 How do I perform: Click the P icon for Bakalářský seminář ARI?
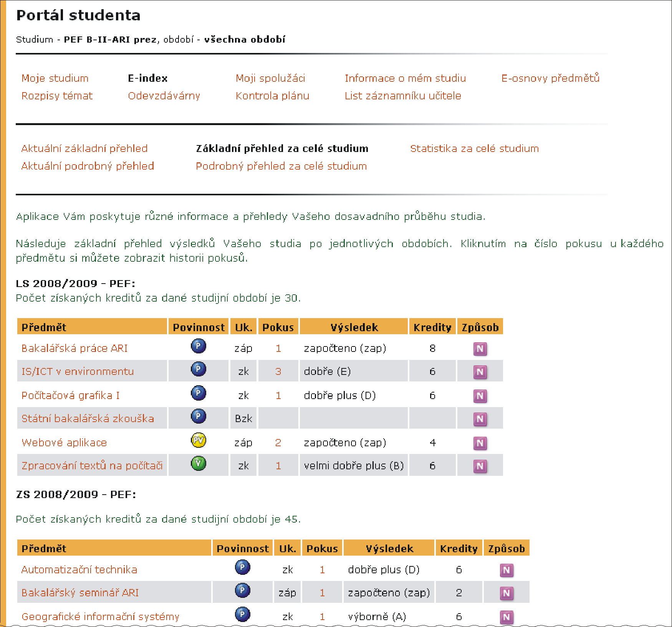(243, 591)
